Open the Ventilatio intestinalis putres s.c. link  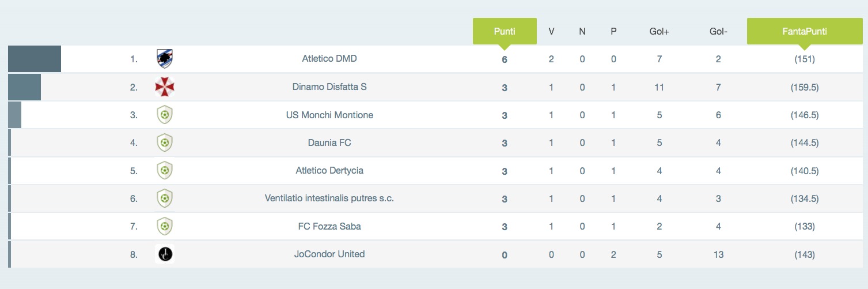pos(329,198)
